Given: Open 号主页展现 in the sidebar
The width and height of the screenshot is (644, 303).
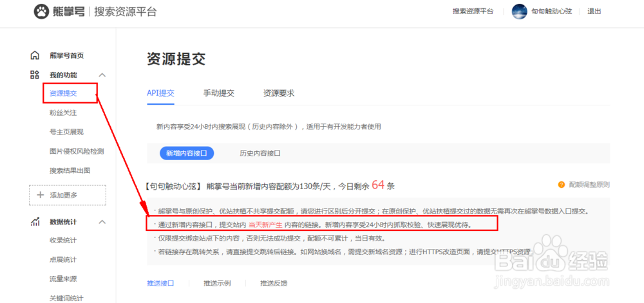Looking at the screenshot, I should coord(66,132).
